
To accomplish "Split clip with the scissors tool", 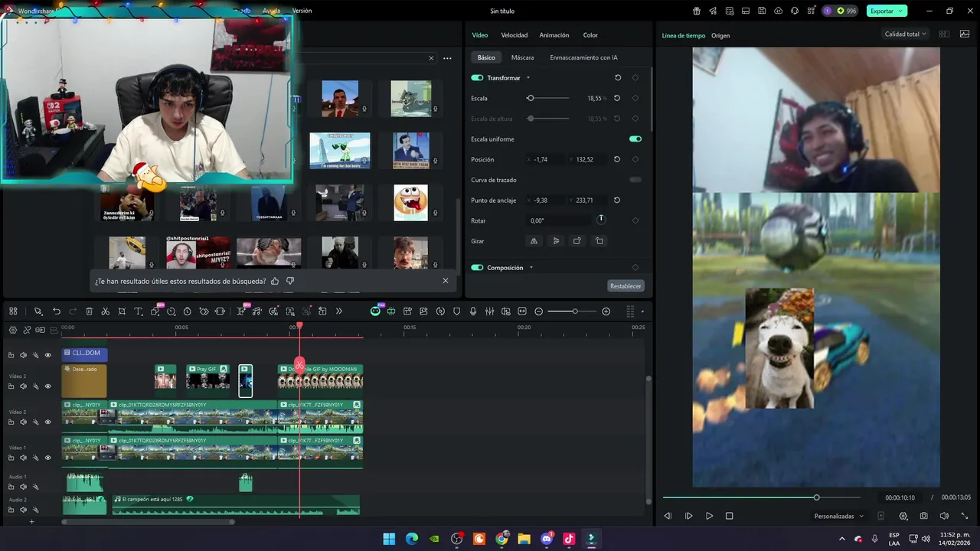I will [106, 311].
